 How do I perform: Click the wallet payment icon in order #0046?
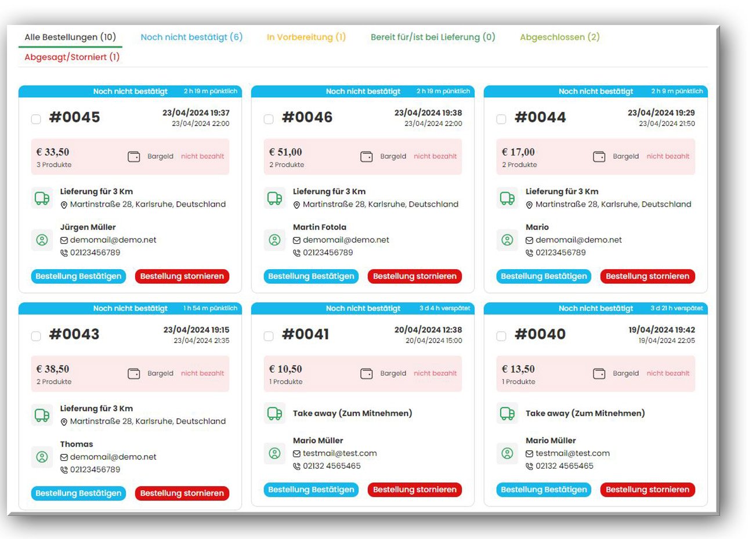click(366, 157)
